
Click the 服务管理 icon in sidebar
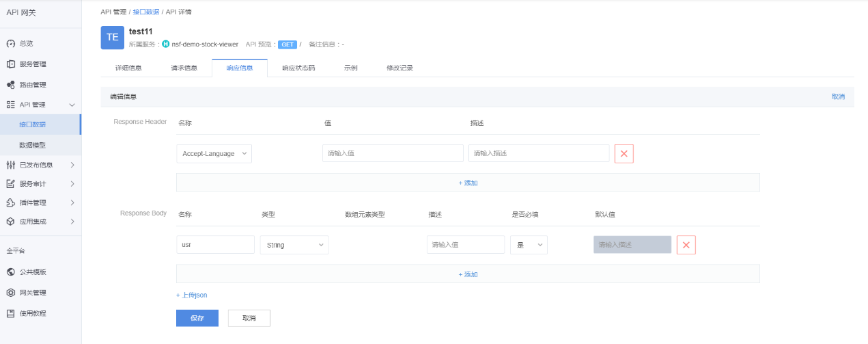[x=11, y=64]
